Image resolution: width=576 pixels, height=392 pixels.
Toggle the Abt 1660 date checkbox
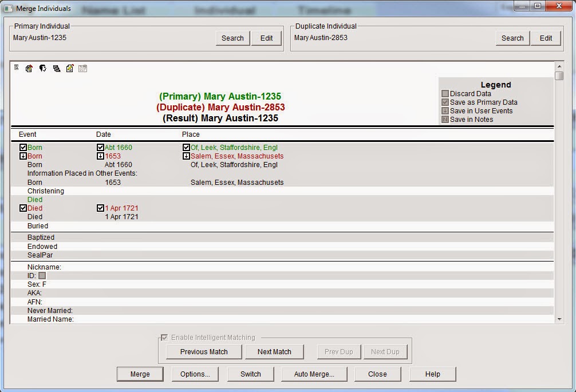point(100,147)
